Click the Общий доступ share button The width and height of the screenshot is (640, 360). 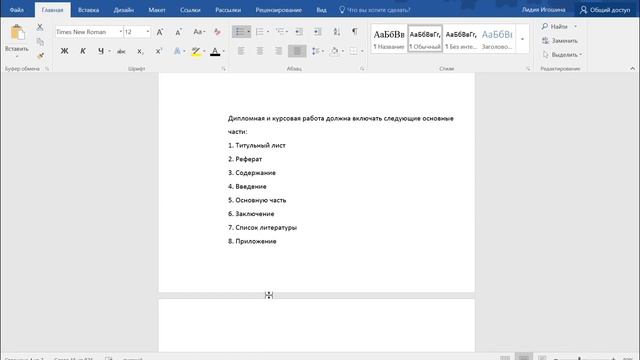point(605,10)
